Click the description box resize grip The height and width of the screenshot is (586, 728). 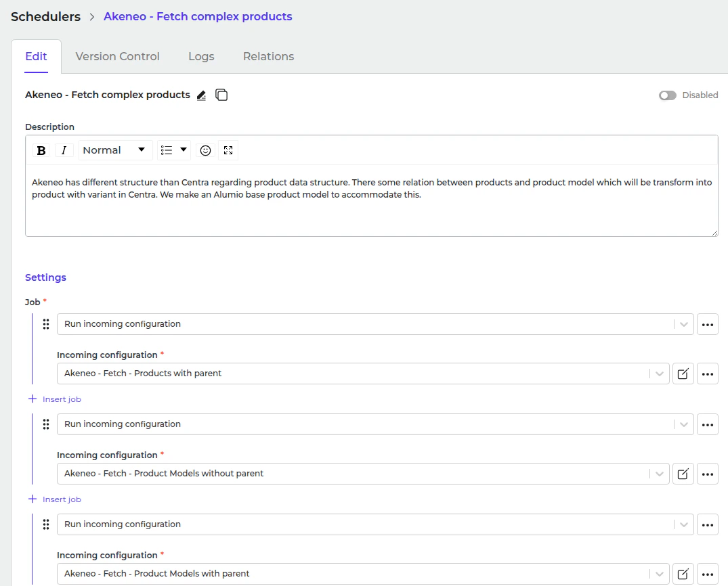click(714, 233)
